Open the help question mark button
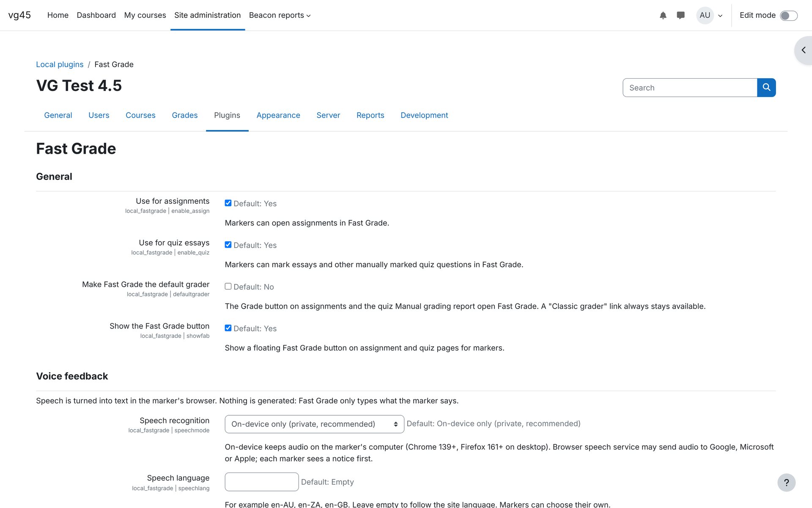 click(x=786, y=483)
